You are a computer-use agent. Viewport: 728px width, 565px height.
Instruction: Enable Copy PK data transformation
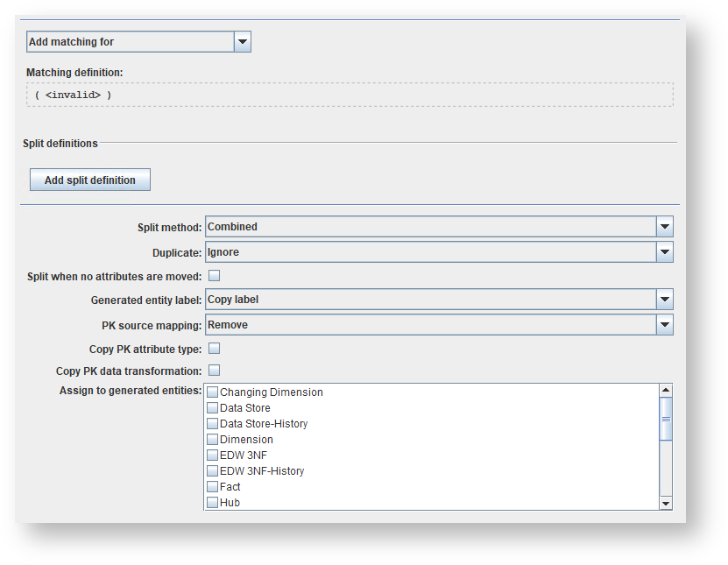[x=214, y=371]
